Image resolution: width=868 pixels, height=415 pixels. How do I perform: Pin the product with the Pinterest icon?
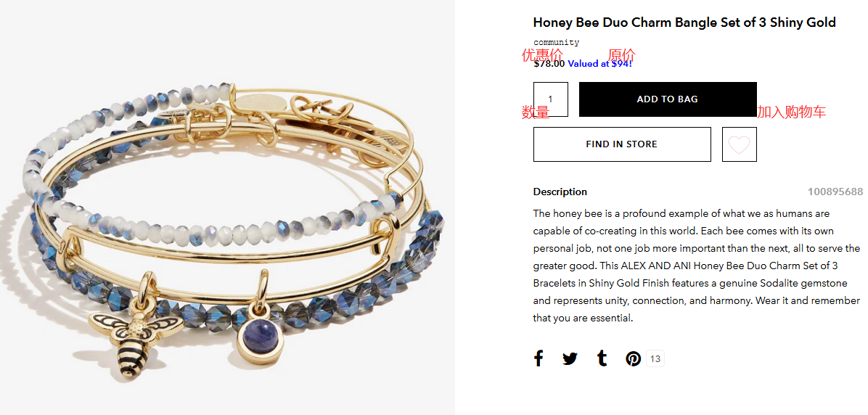point(634,358)
